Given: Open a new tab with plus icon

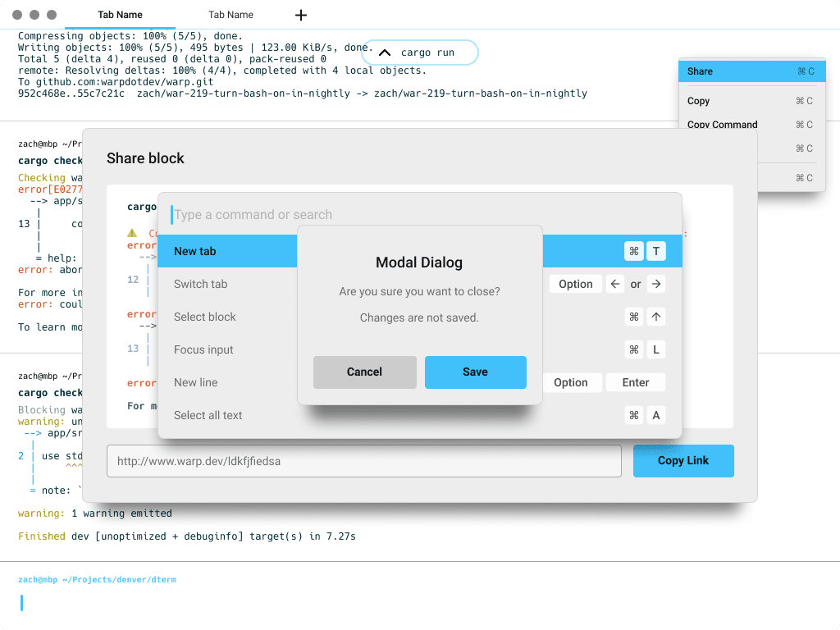Looking at the screenshot, I should (x=301, y=15).
